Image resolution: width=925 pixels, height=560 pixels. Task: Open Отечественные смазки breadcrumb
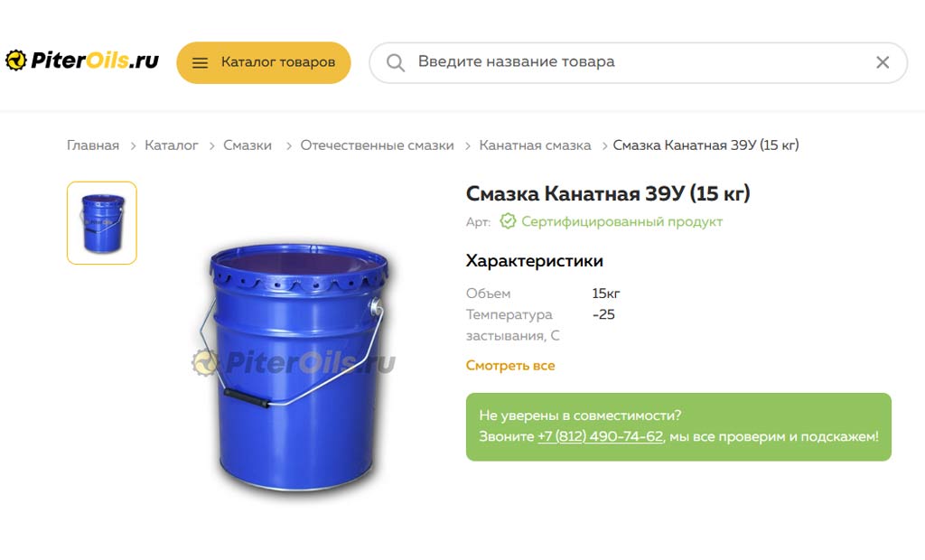tap(377, 145)
